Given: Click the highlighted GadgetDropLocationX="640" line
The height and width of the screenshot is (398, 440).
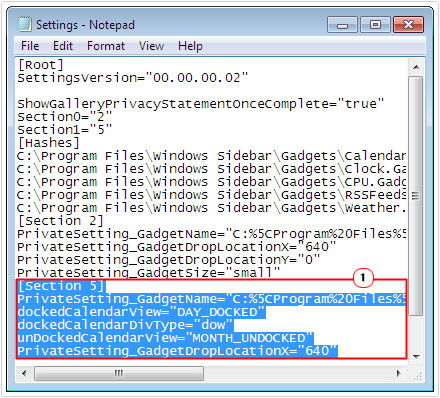Looking at the screenshot, I should click(177, 351).
